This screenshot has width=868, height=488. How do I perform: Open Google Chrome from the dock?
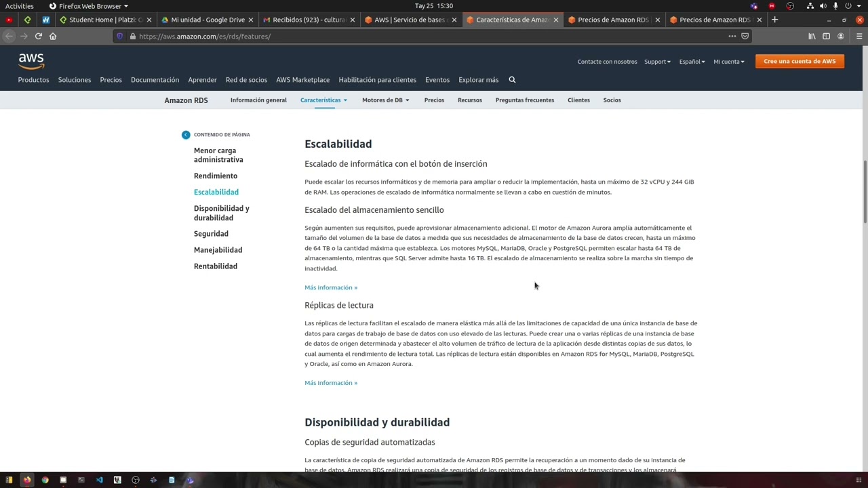tap(45, 480)
